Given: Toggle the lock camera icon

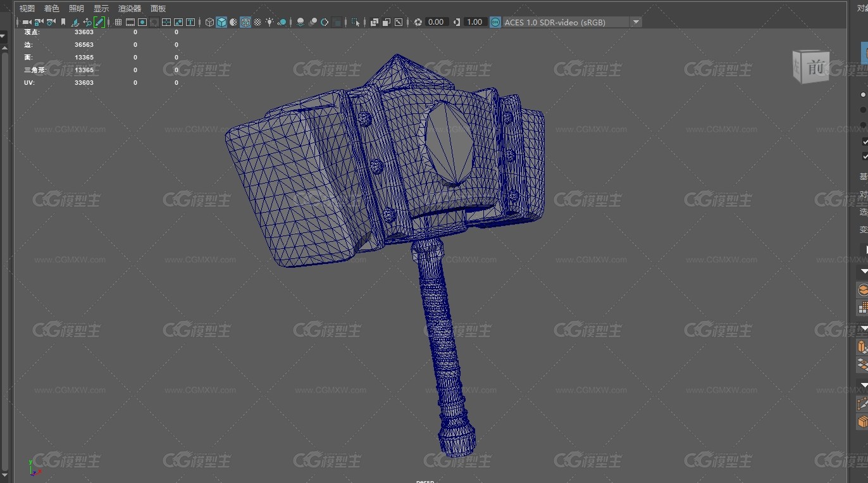Looking at the screenshot, I should pyautogui.click(x=39, y=22).
